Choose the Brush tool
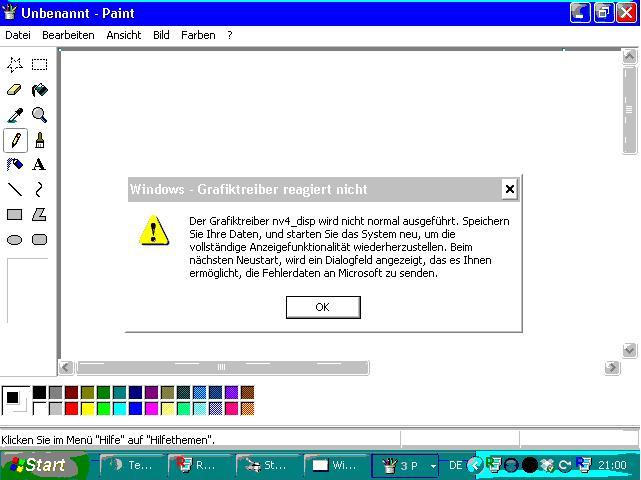The height and width of the screenshot is (480, 641). [x=39, y=140]
